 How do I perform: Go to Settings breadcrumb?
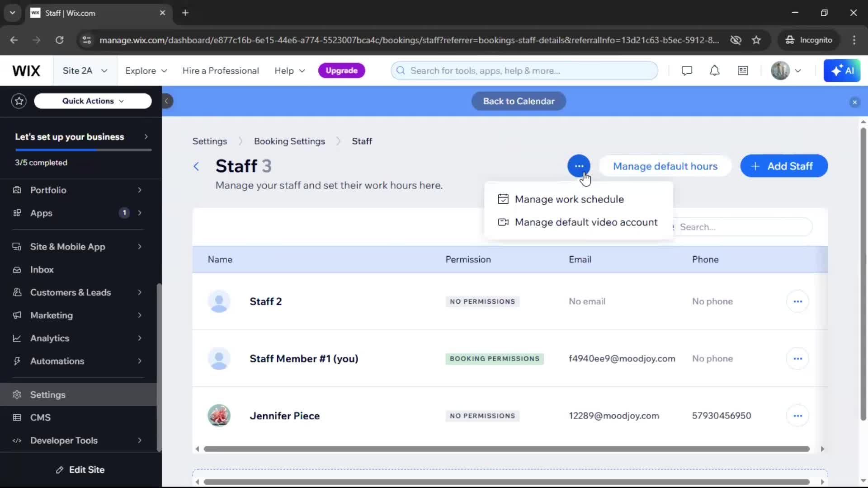(210, 141)
